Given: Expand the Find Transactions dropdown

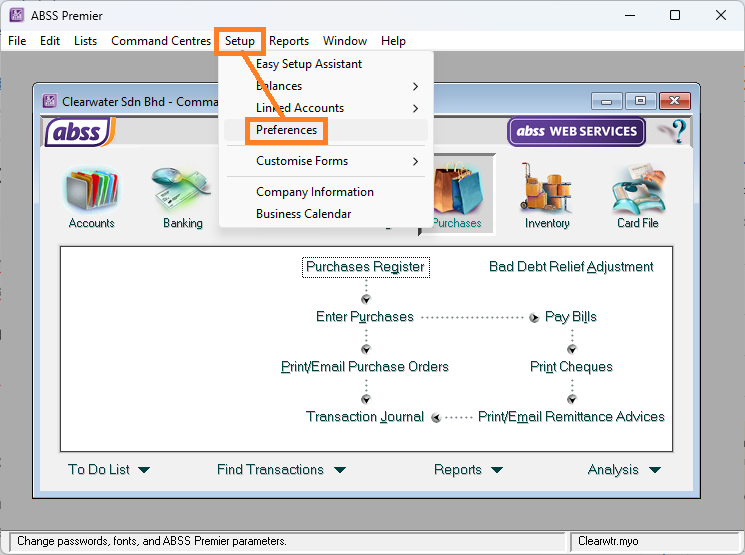Looking at the screenshot, I should pyautogui.click(x=281, y=469).
